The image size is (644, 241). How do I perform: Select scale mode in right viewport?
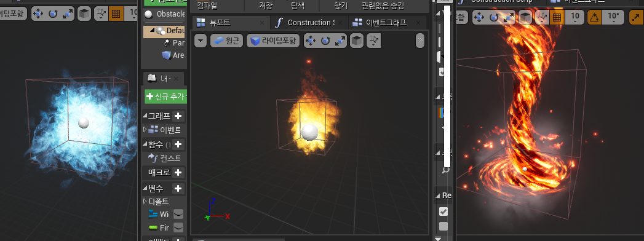(x=509, y=17)
